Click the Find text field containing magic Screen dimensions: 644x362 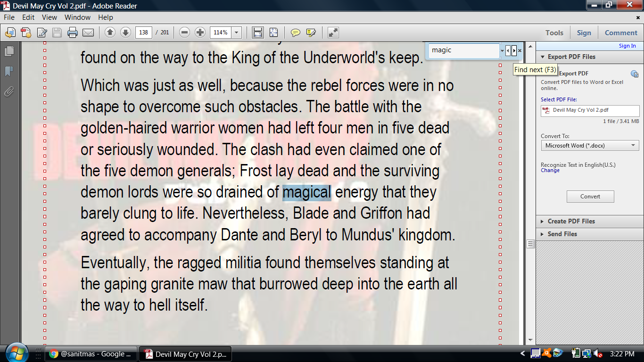point(463,50)
